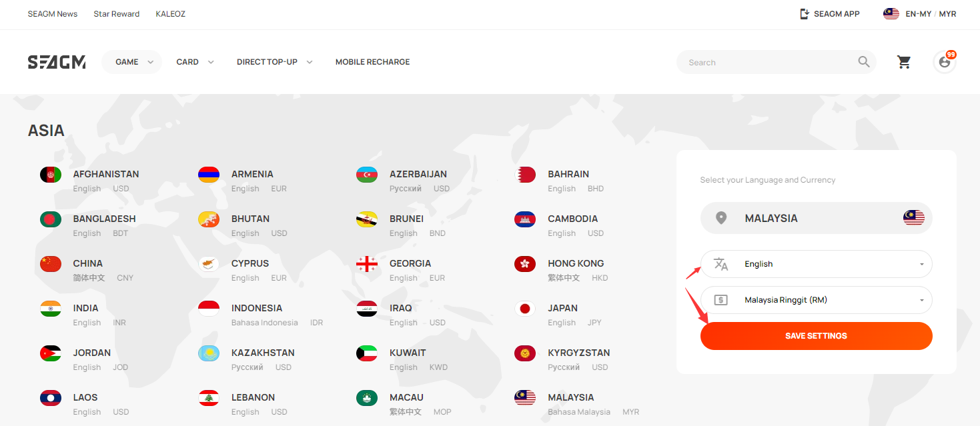Select the Hong Kong flag icon
The height and width of the screenshot is (426, 980).
(x=525, y=264)
